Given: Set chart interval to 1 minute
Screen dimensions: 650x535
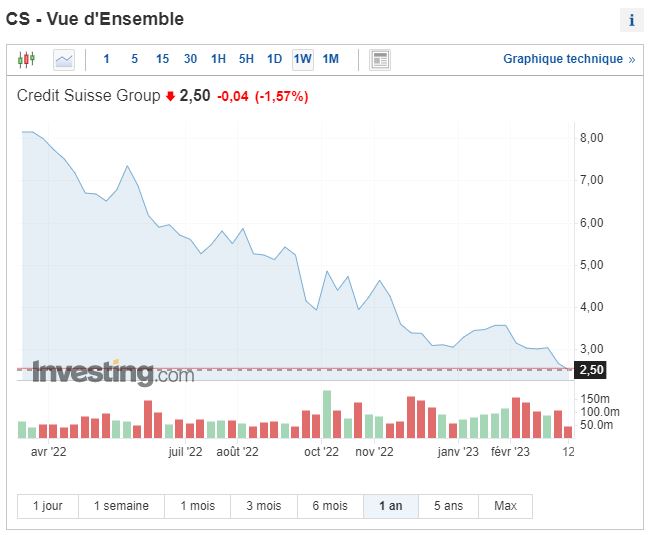Looking at the screenshot, I should point(107,60).
